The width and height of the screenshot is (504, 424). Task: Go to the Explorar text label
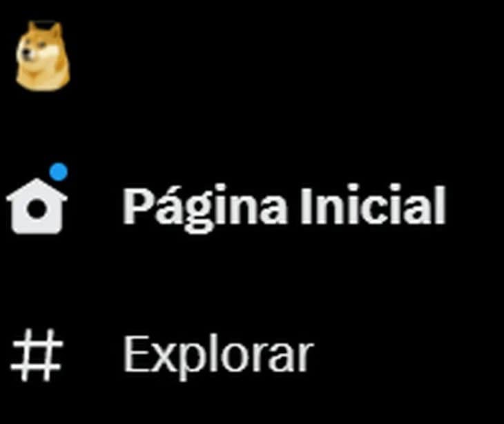click(219, 356)
